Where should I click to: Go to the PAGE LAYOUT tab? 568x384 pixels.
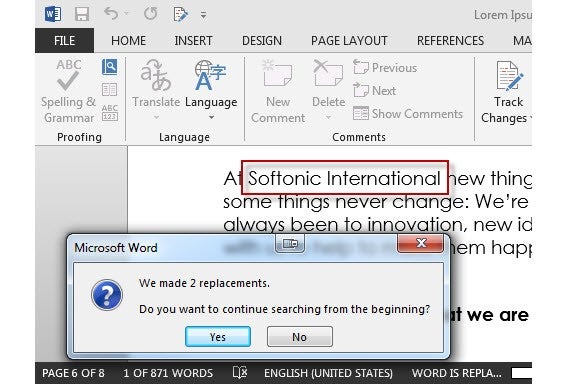[349, 41]
